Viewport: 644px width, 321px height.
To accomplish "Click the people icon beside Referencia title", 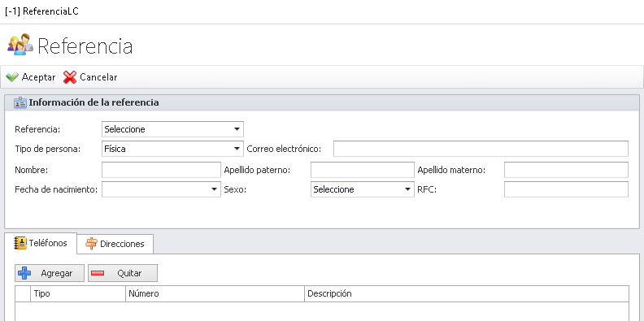I will pyautogui.click(x=20, y=45).
